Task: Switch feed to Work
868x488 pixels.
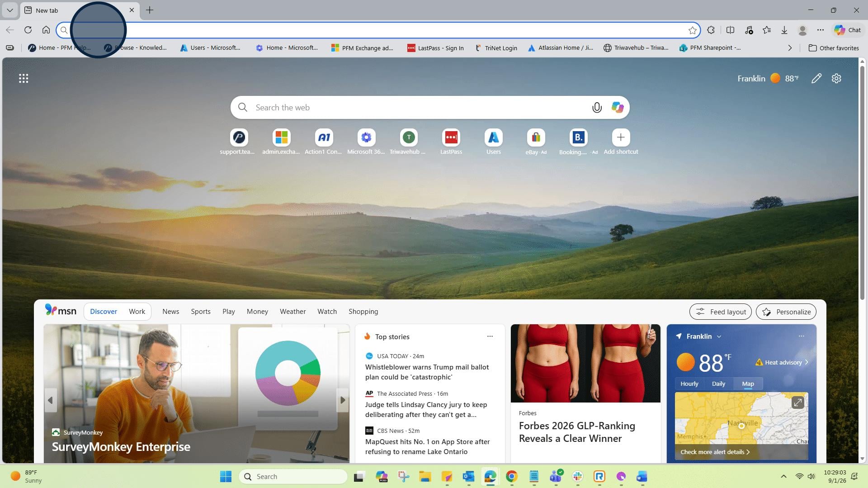Action: [137, 312]
